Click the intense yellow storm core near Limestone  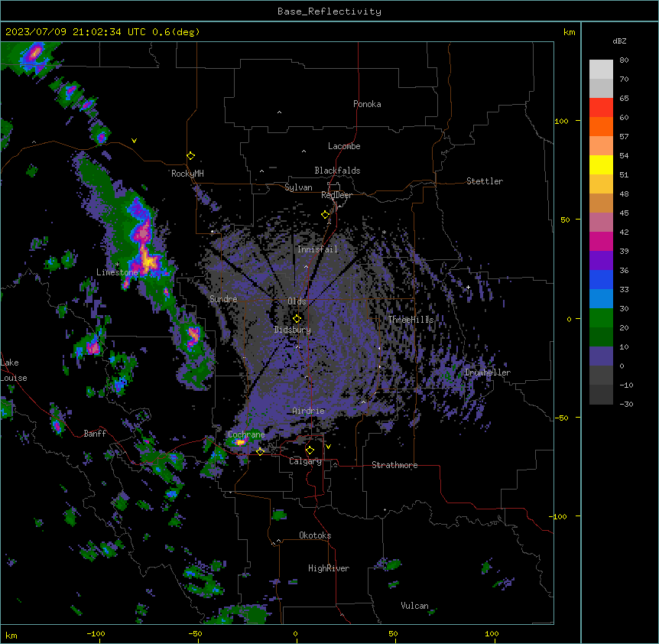click(148, 260)
